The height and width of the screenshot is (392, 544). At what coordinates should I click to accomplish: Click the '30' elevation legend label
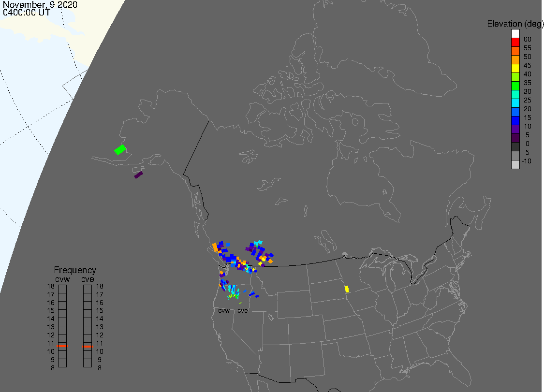(x=528, y=91)
